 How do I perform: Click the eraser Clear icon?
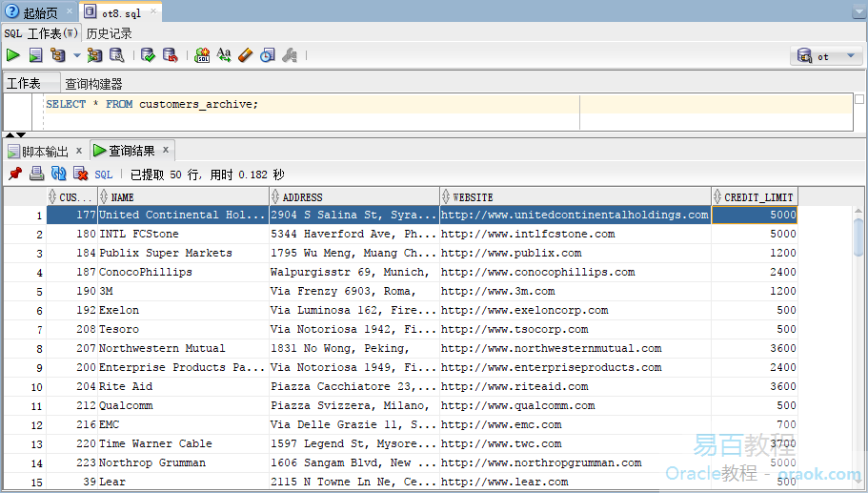(x=245, y=55)
